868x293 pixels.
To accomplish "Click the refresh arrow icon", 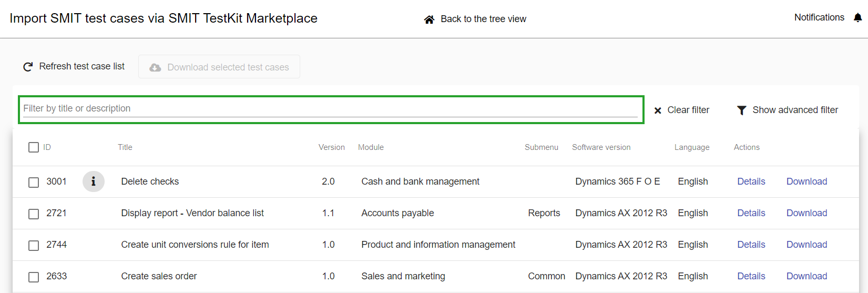I will (x=28, y=67).
